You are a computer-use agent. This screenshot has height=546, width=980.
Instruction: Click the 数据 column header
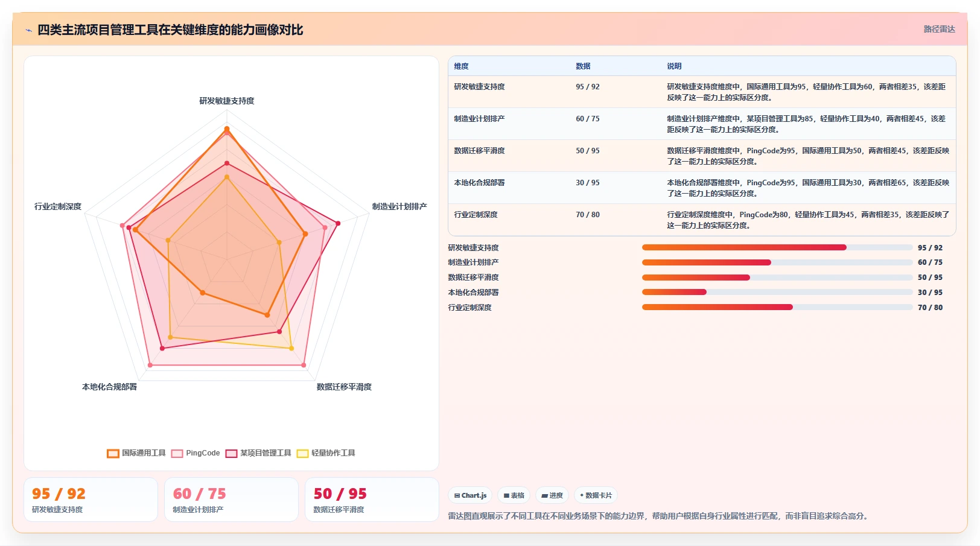coord(583,66)
